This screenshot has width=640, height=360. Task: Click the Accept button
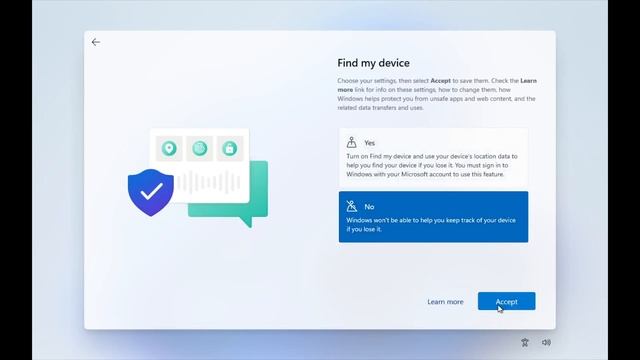click(507, 301)
